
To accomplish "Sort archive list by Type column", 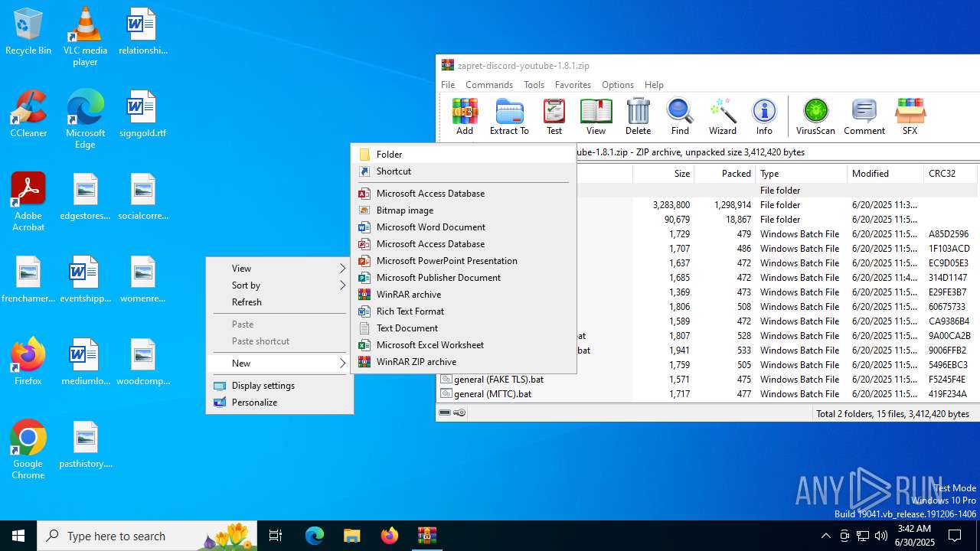I will pos(801,174).
